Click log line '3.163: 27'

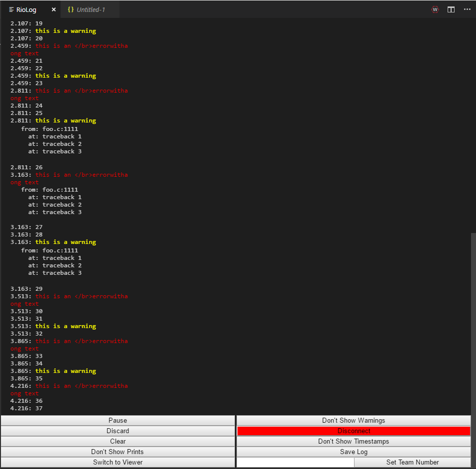coord(26,227)
